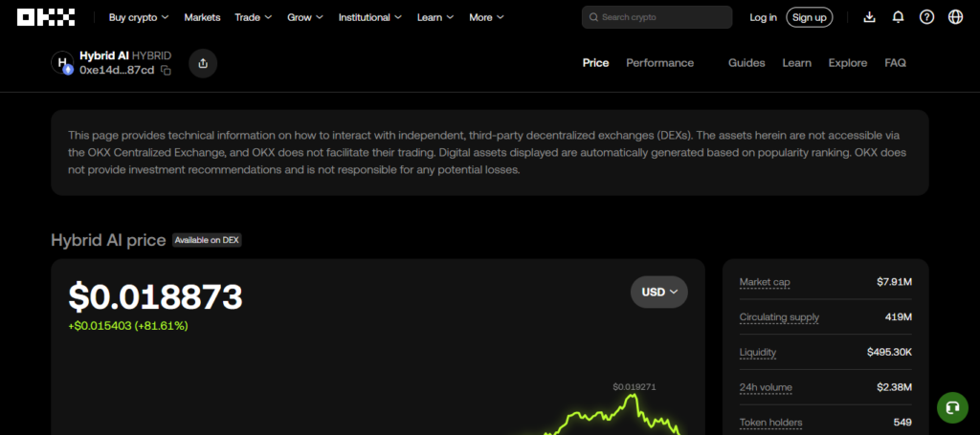Select the Learn tab in token header
The height and width of the screenshot is (435, 980).
click(x=797, y=63)
